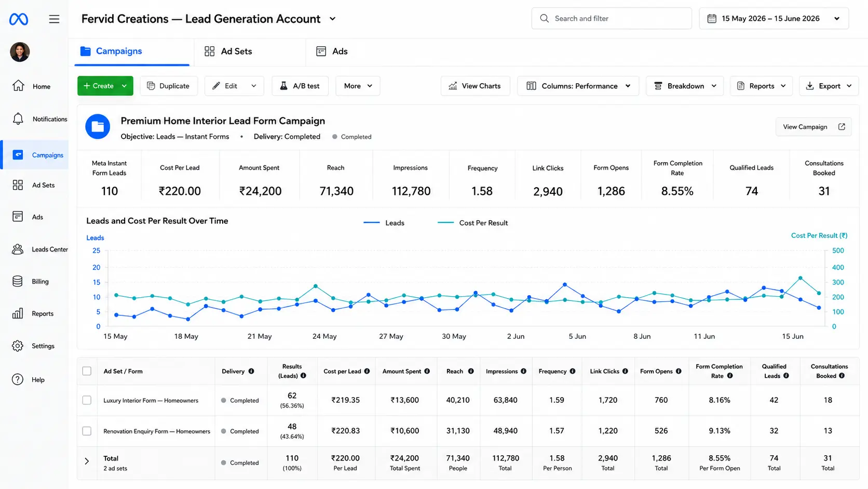Click the Duplicate button
Image resolution: width=868 pixels, height=489 pixels.
coord(169,86)
